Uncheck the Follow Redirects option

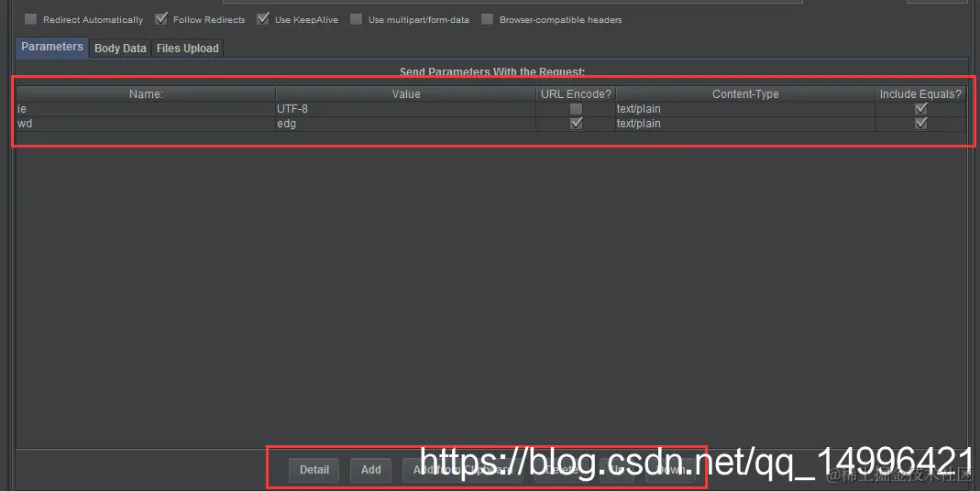(161, 19)
